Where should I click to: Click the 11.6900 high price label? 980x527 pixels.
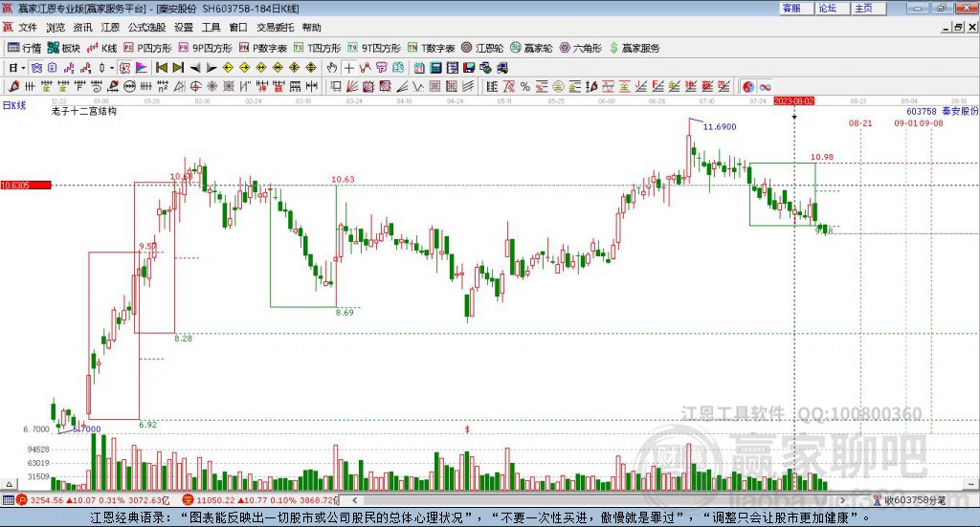tap(720, 127)
